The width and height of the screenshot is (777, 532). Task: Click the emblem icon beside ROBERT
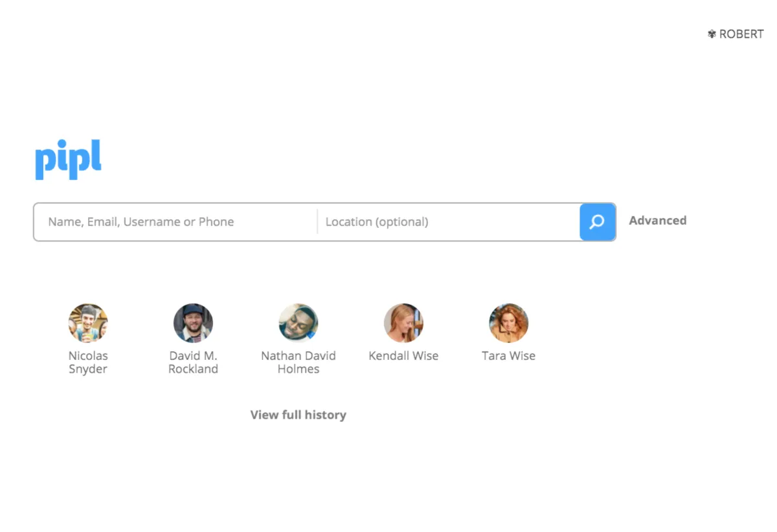point(712,34)
